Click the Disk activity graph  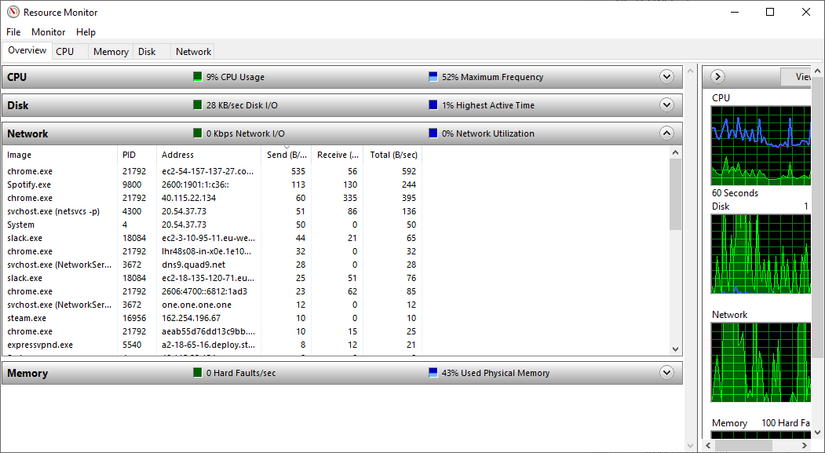761,254
